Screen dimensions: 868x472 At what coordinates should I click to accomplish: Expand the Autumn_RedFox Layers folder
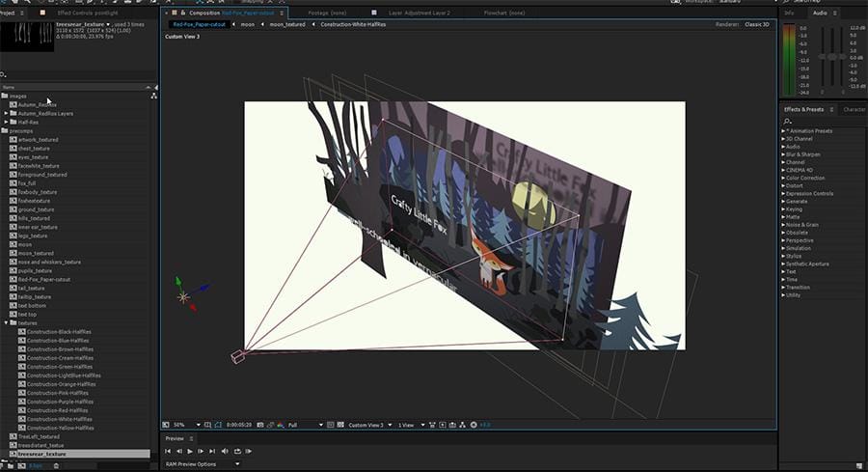[6, 113]
